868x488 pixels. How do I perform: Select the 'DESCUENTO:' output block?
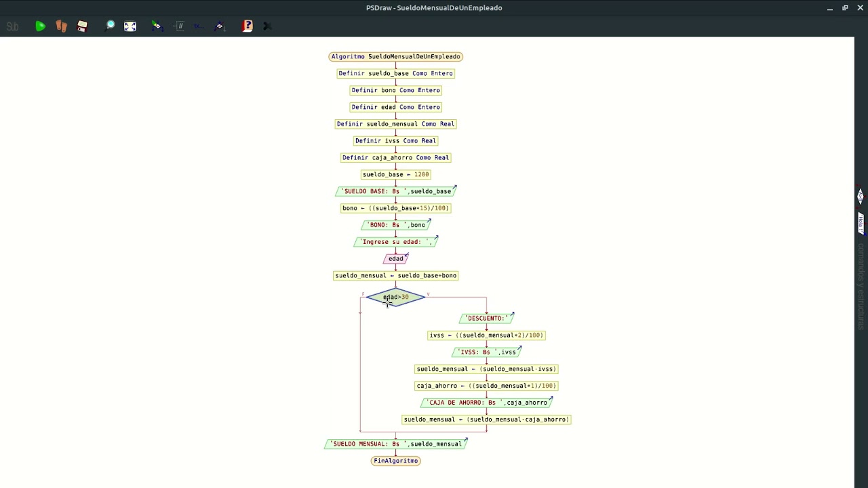(486, 318)
